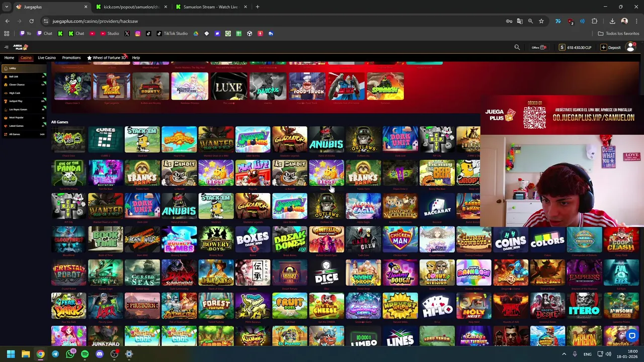The image size is (644, 362).
Task: Open the Limbo game thumbnail
Action: [x=363, y=336]
